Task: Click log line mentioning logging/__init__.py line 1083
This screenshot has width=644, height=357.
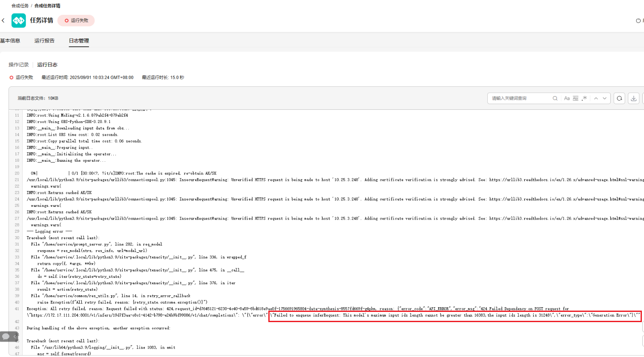Action: 103,347
